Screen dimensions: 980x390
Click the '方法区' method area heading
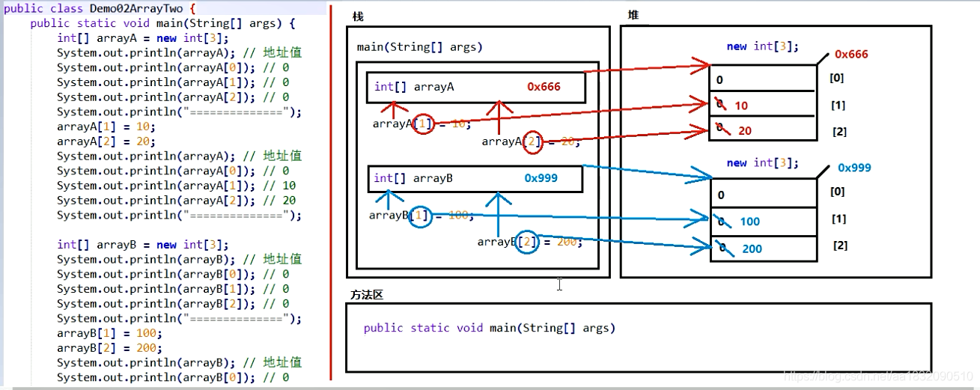tap(366, 295)
